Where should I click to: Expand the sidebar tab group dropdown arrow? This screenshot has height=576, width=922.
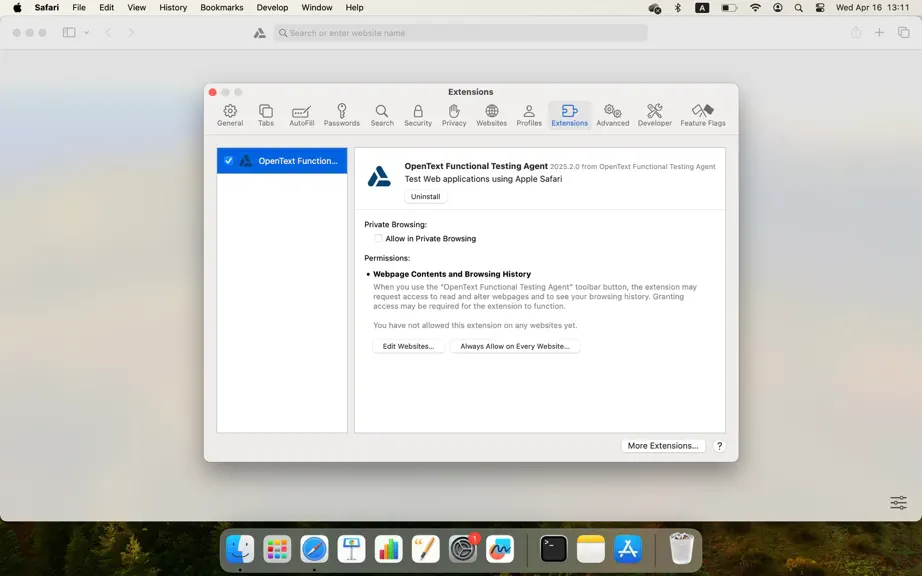[x=86, y=33]
